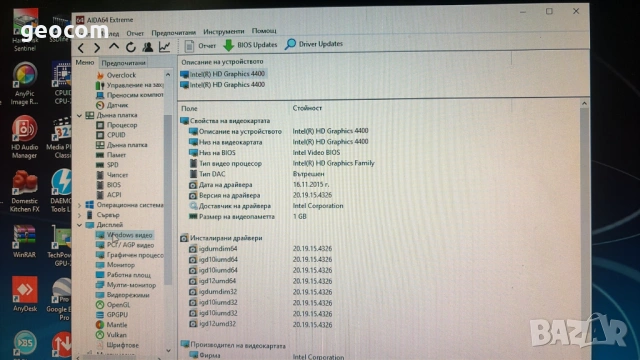The width and height of the screenshot is (640, 360).
Task: Open the Предпочитани menu in menu bar
Action: point(173,33)
